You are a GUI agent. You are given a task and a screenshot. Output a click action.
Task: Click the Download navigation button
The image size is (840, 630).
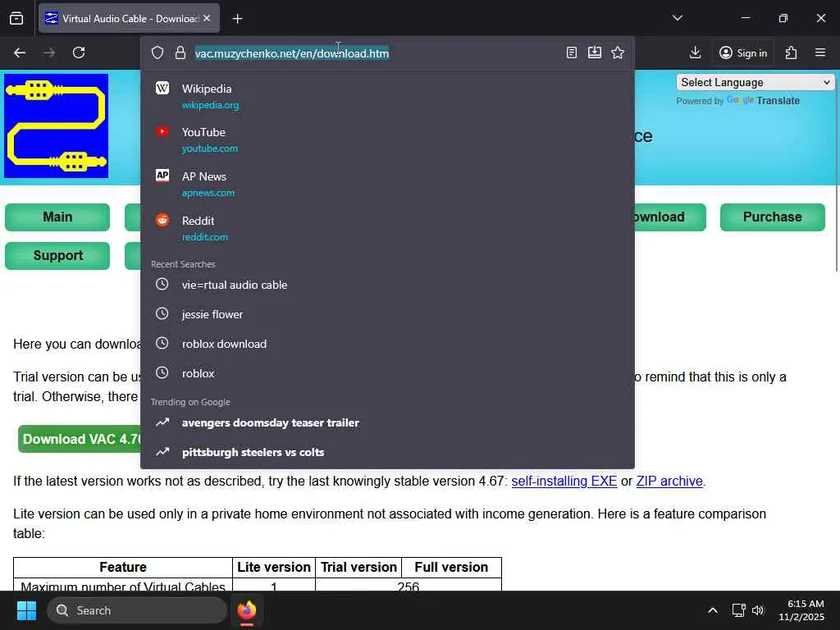[x=669, y=217]
